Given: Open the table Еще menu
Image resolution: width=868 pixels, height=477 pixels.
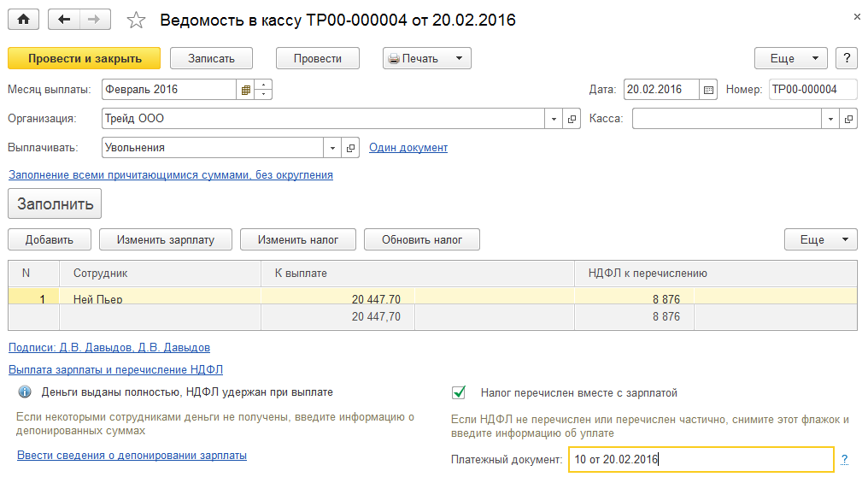Looking at the screenshot, I should point(820,239).
